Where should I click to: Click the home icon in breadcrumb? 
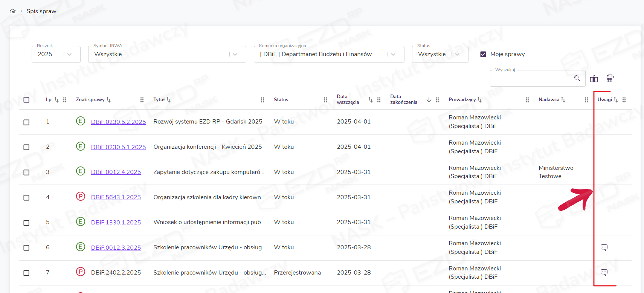13,11
